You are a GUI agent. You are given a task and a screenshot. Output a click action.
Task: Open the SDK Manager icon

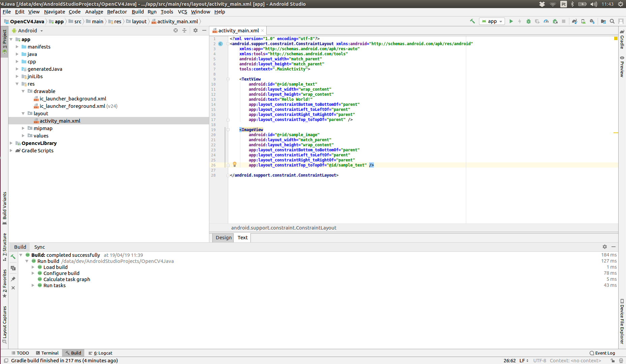click(x=592, y=21)
